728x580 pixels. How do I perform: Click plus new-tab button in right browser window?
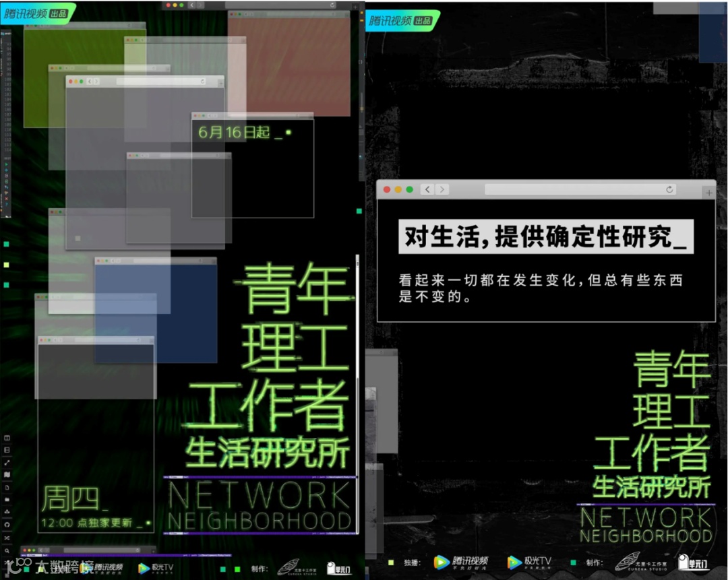tap(708, 192)
